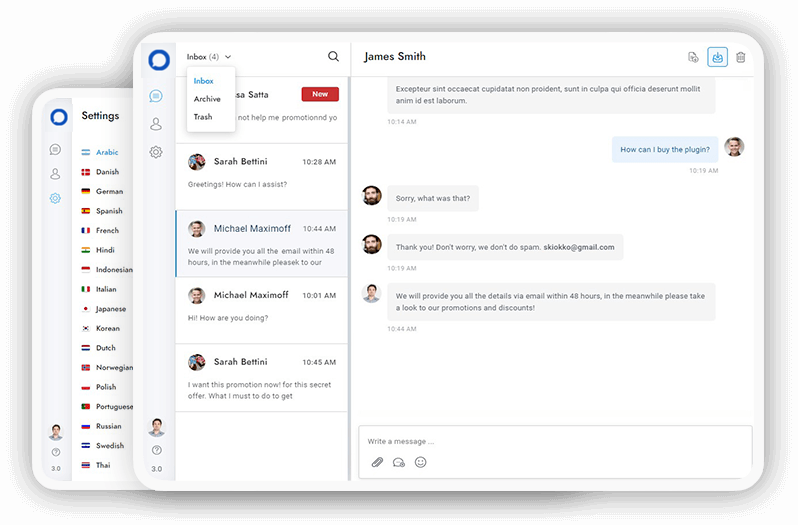Screen dimensions: 798x525
Task: Click the app logo in main window
Action: (159, 60)
